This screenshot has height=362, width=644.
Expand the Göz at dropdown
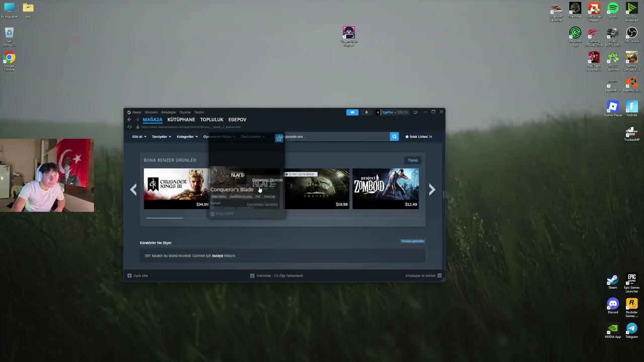click(139, 137)
